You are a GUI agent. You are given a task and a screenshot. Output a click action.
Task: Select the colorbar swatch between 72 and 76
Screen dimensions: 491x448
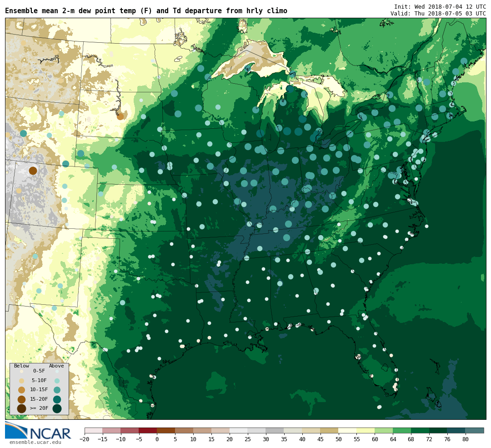click(x=438, y=430)
